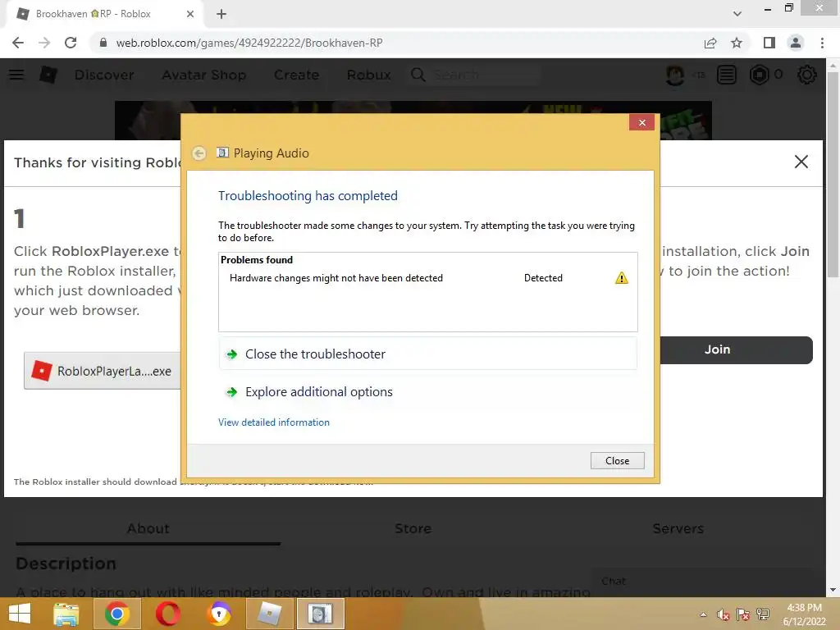Click the muted volume tray icon
The image size is (840, 630).
[723, 614]
